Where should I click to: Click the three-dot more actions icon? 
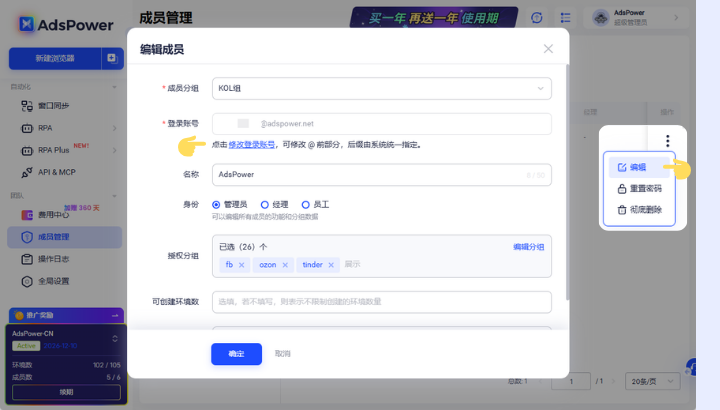tap(668, 140)
